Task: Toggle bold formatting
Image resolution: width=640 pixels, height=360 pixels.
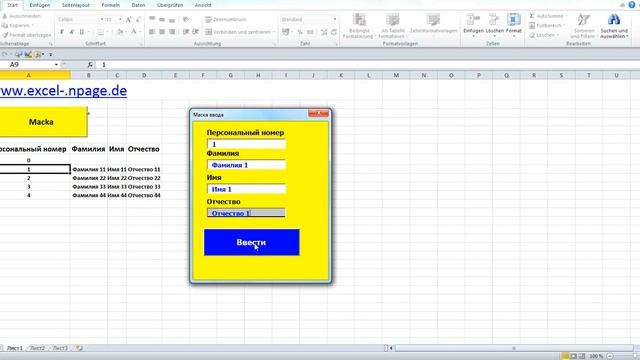Action: [62, 32]
